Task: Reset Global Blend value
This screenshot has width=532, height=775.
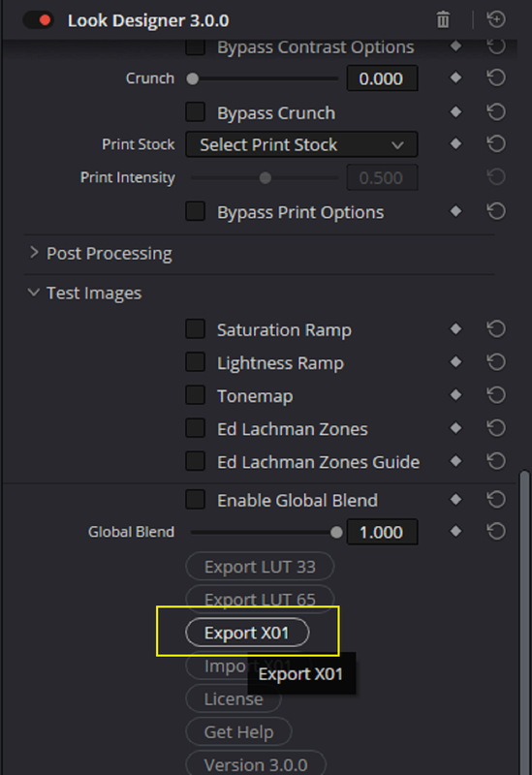Action: point(496,531)
